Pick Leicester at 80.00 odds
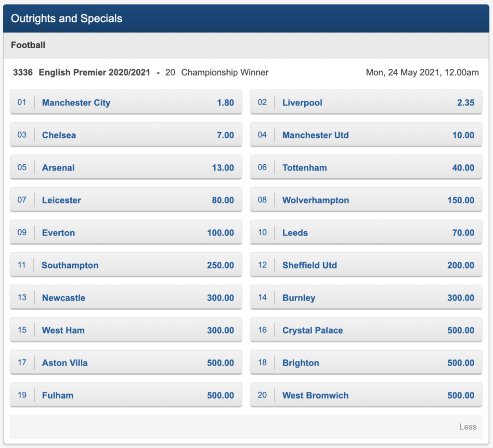 pos(126,200)
